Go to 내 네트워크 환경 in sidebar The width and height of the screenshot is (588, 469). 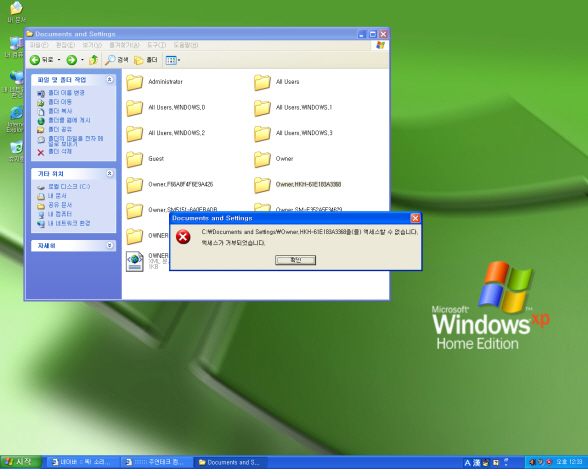(x=69, y=223)
